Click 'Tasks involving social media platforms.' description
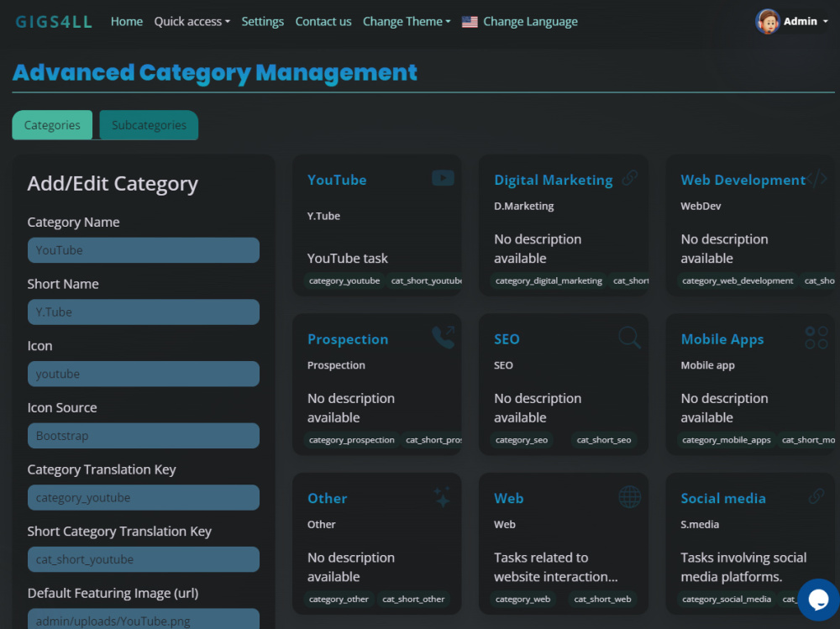 743,568
